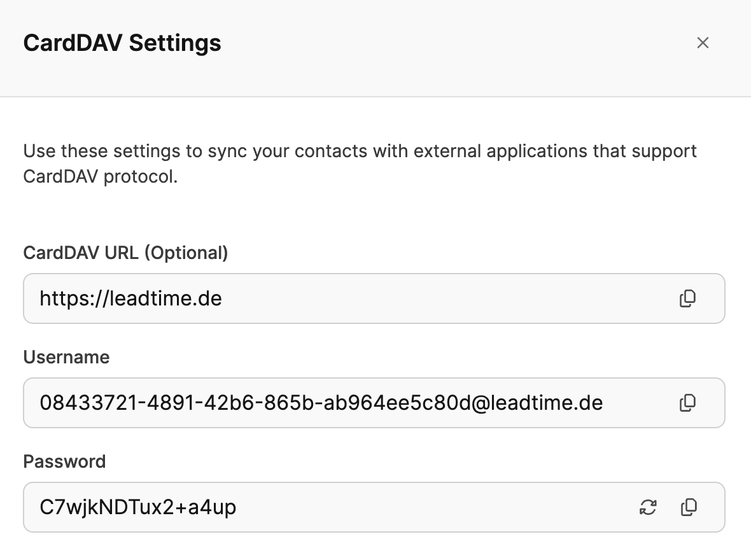Click the username text ending in @leadtime.de

pos(321,403)
